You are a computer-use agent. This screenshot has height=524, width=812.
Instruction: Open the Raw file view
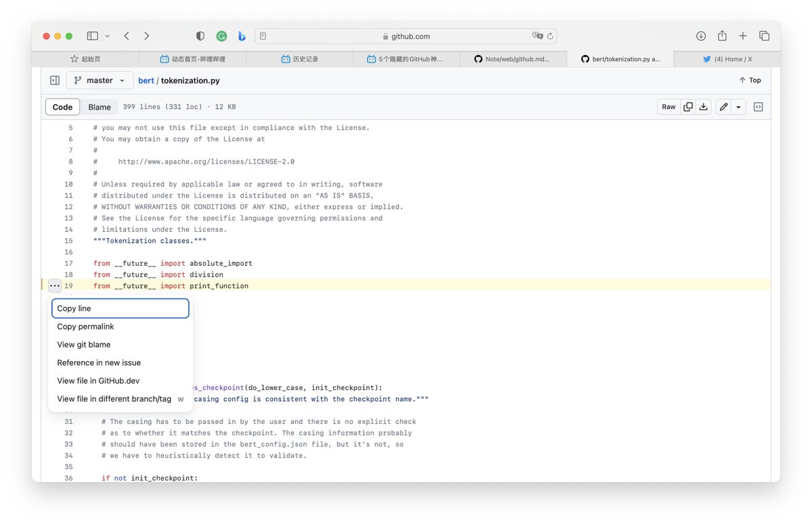point(669,107)
